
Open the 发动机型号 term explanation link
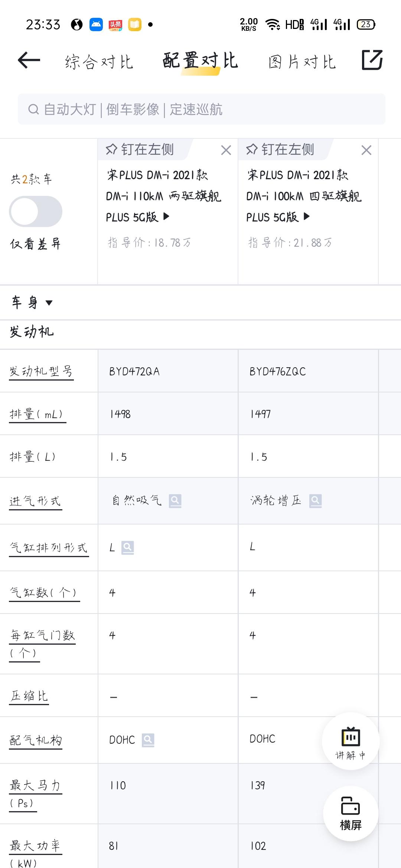41,371
